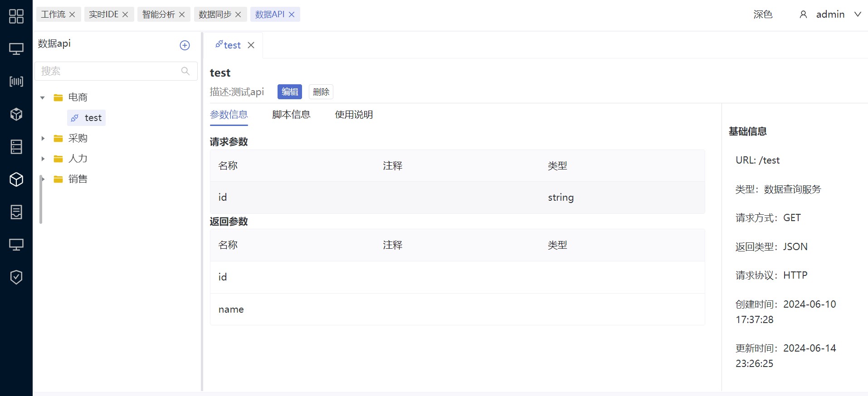Switch to the 工作流 tab

(x=53, y=14)
